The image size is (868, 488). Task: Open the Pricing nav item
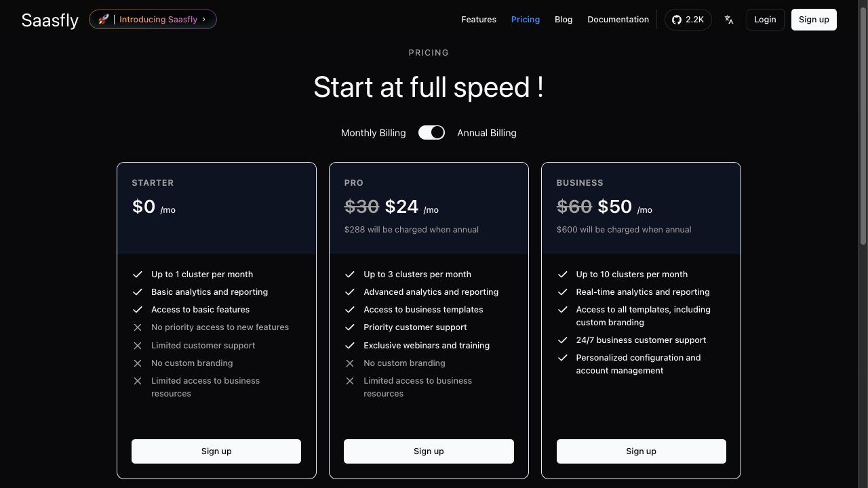[x=526, y=20]
